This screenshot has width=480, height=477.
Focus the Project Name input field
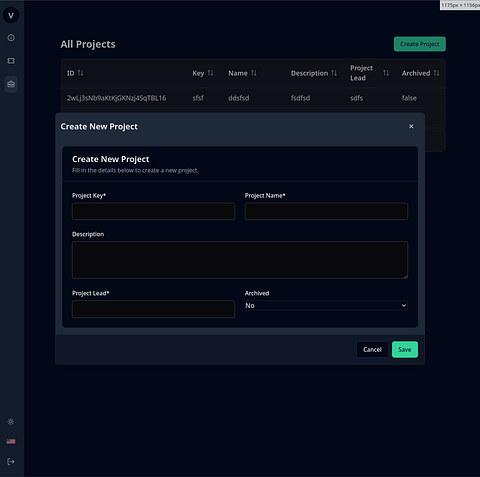(326, 211)
